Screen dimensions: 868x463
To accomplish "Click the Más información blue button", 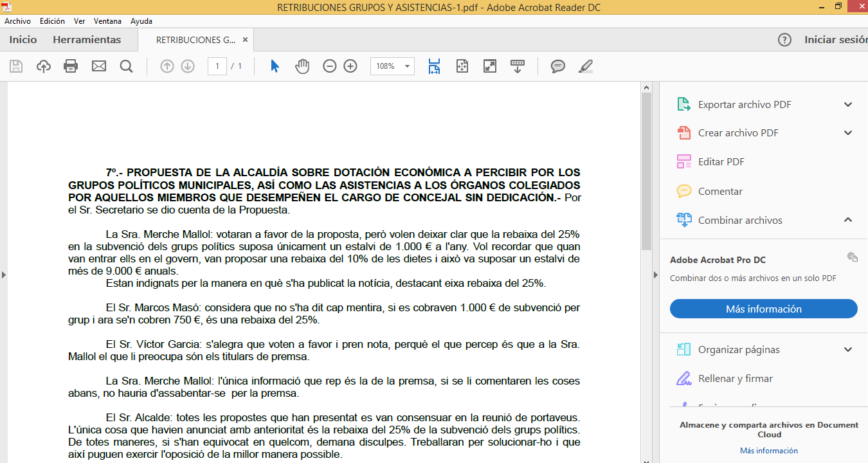I will (x=763, y=309).
